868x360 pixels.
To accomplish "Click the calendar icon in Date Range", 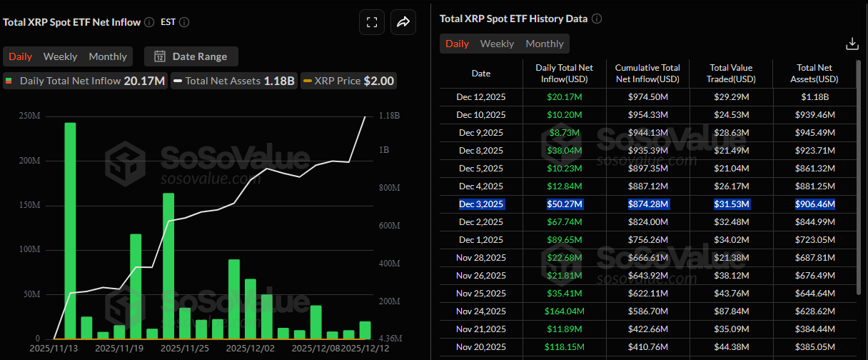I will click(160, 56).
